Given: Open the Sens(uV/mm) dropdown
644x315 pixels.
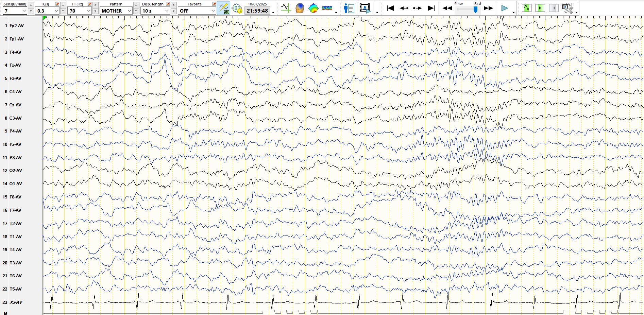Looking at the screenshot, I should click(15, 11).
